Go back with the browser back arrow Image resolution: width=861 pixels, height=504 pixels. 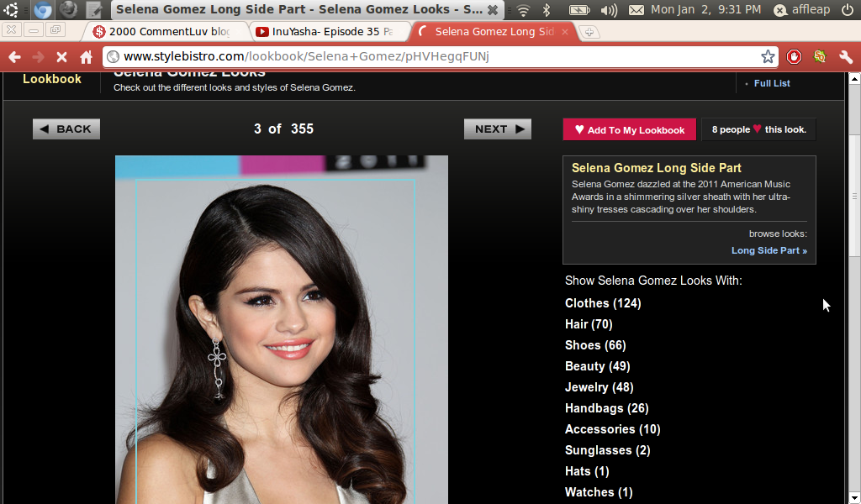click(15, 56)
